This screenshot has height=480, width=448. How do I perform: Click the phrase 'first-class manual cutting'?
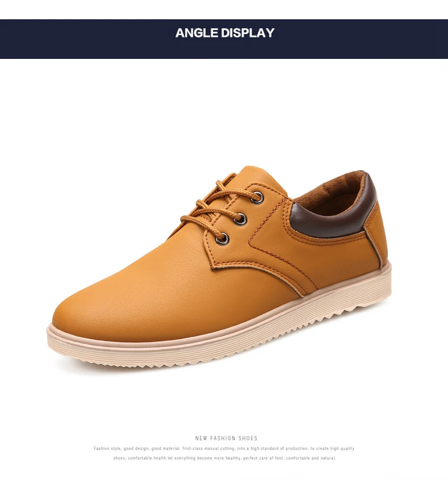point(209,448)
